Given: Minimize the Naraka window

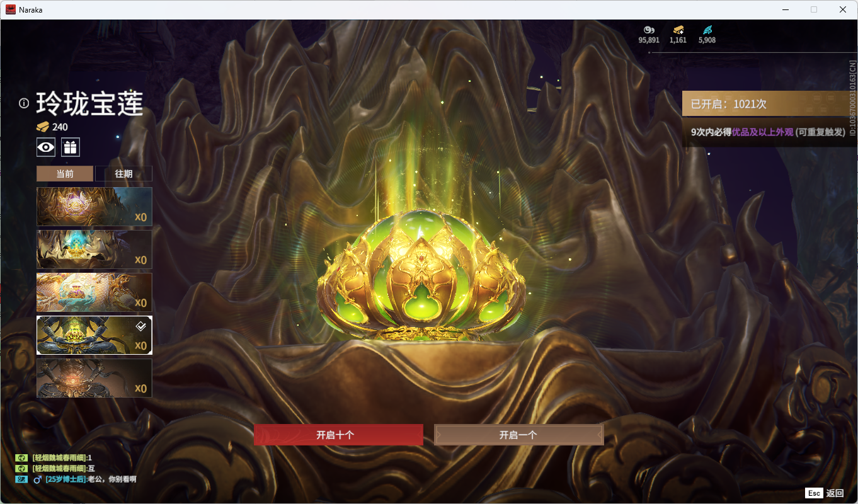Looking at the screenshot, I should (785, 9).
